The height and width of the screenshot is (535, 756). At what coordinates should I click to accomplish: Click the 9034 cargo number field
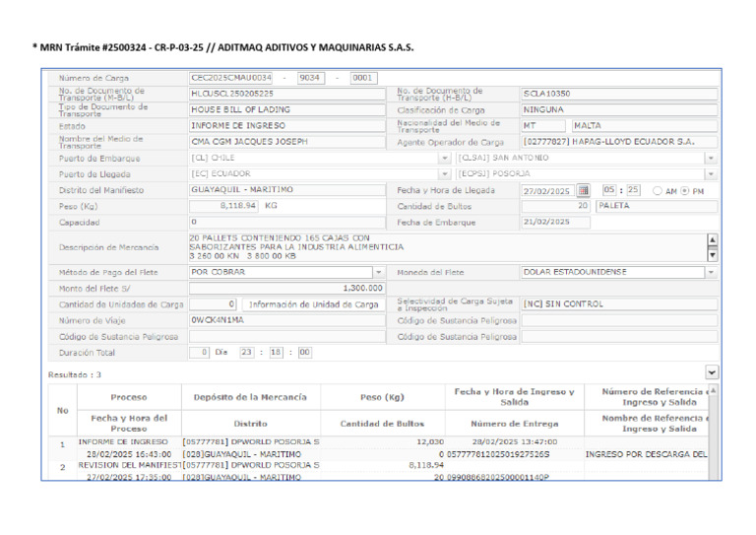pyautogui.click(x=311, y=78)
